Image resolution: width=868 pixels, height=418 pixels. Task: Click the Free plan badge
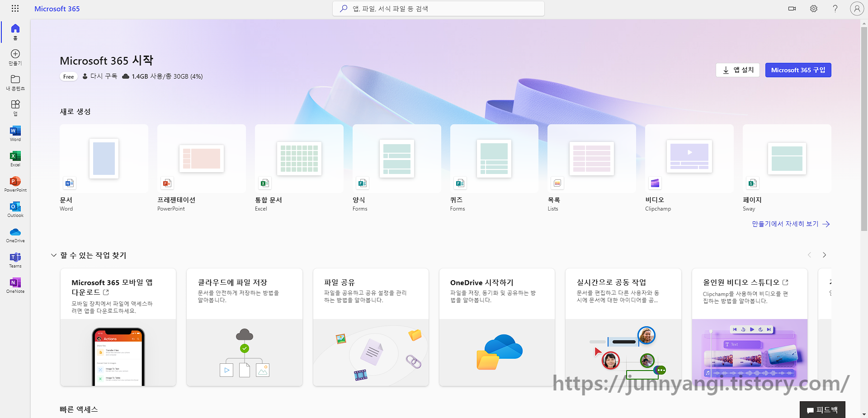click(69, 76)
